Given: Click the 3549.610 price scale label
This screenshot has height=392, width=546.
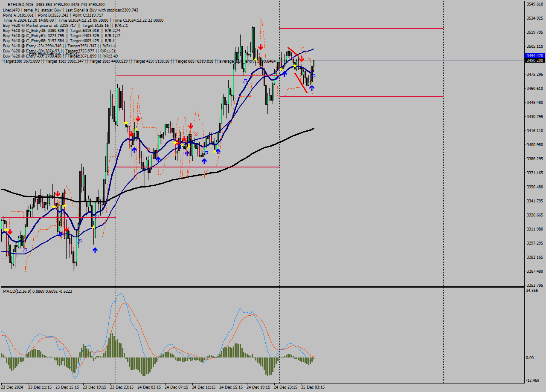Looking at the screenshot, I should [534, 4].
